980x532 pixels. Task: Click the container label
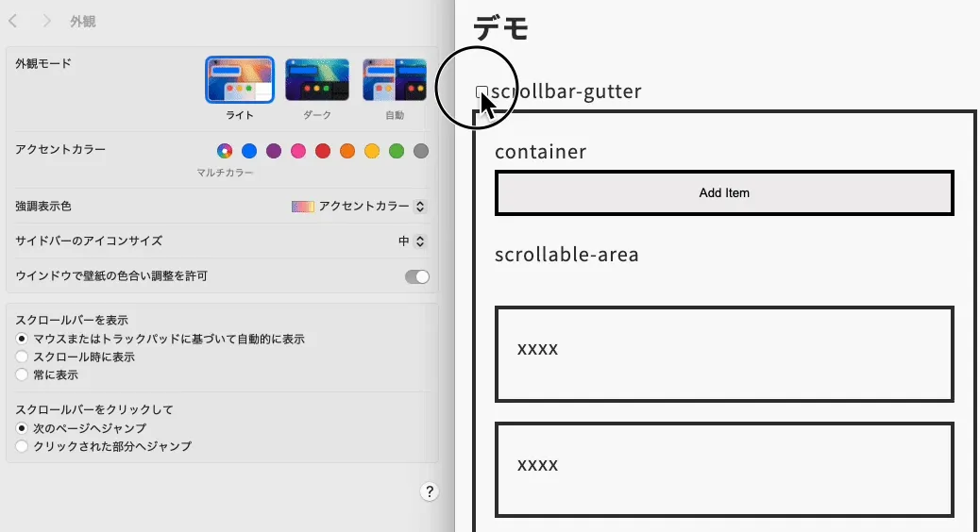[541, 152]
